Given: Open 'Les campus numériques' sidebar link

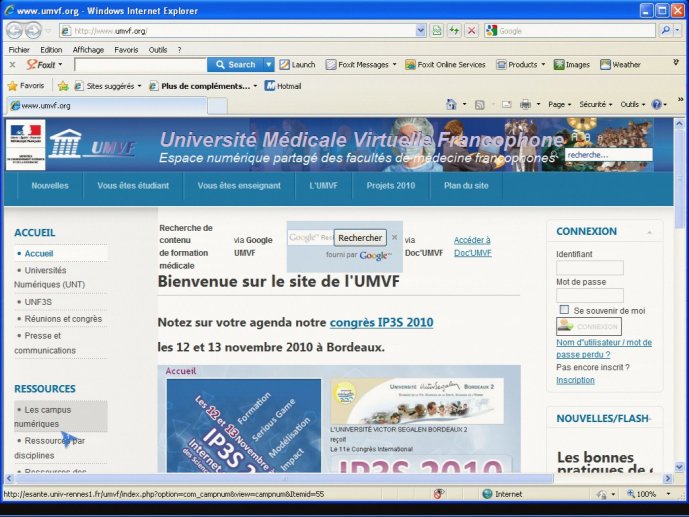Looking at the screenshot, I should [61, 416].
